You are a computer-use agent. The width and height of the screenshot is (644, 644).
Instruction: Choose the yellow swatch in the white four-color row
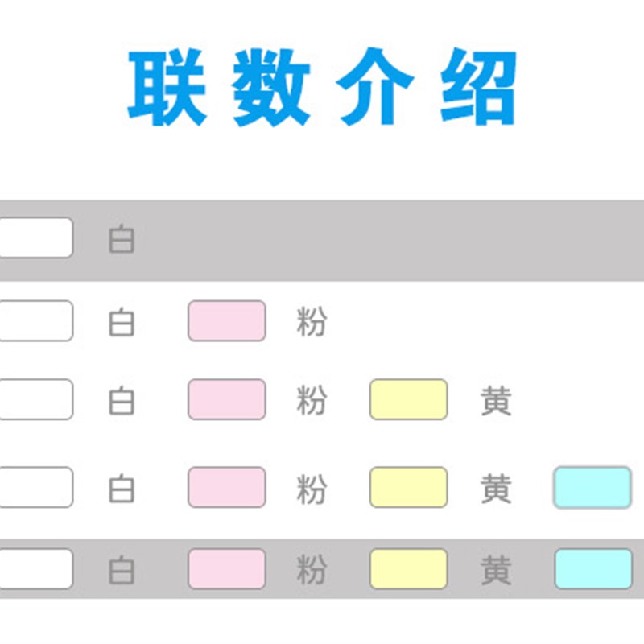coord(408,487)
